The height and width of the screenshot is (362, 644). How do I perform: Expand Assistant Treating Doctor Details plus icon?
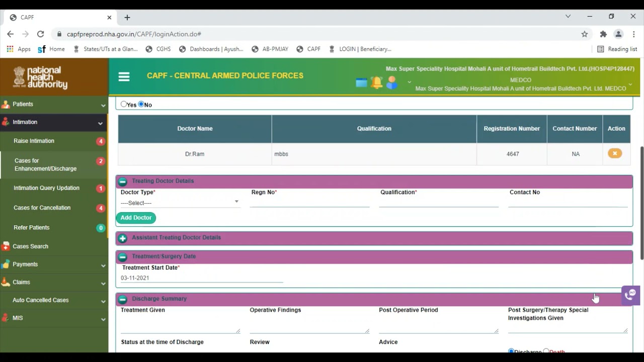[123, 238]
